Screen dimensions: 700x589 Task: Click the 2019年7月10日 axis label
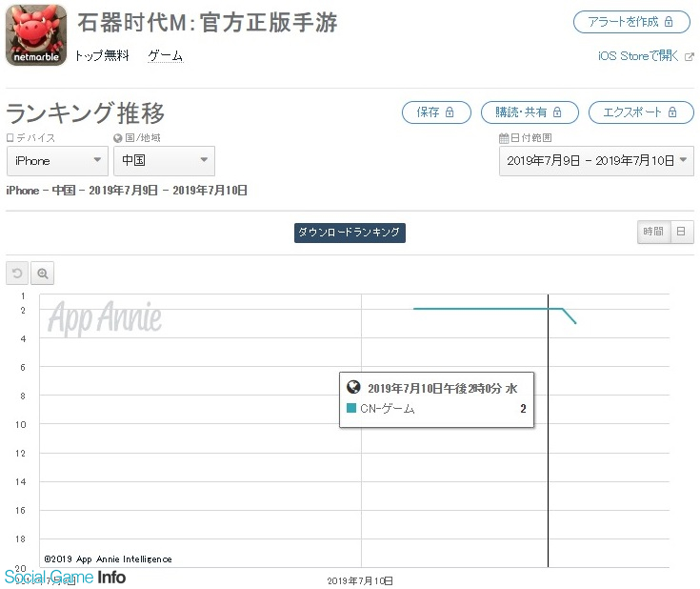[x=360, y=580]
